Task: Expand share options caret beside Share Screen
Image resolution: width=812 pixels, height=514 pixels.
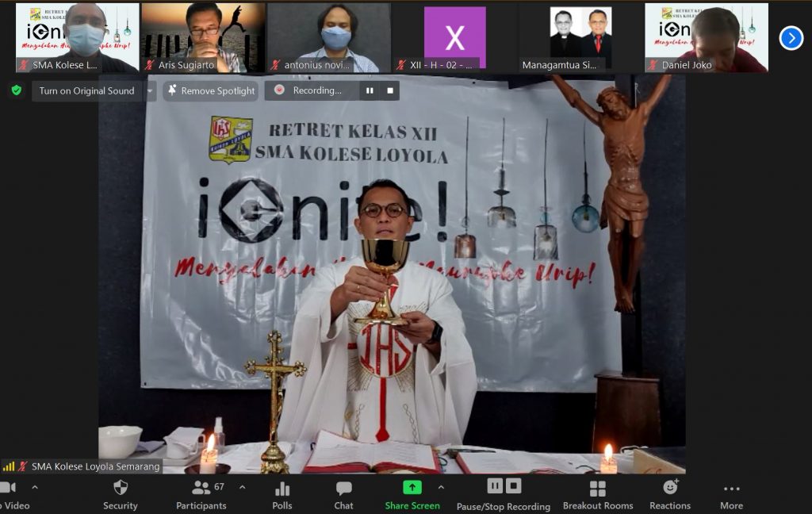Action: tap(441, 487)
